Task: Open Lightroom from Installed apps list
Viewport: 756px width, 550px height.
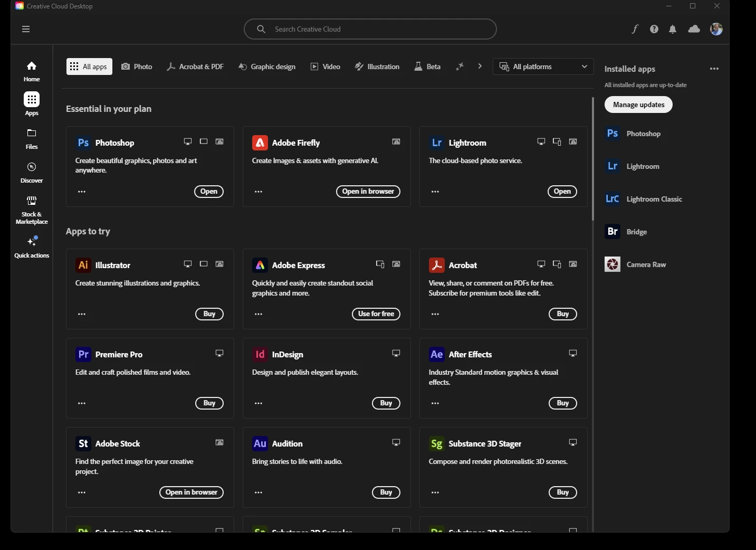Action: pyautogui.click(x=633, y=166)
